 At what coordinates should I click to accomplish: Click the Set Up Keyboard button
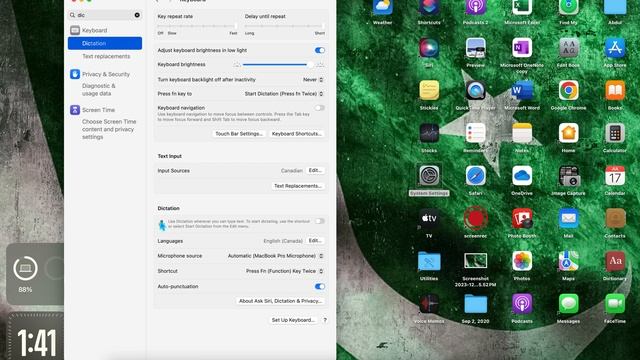pos(293,320)
